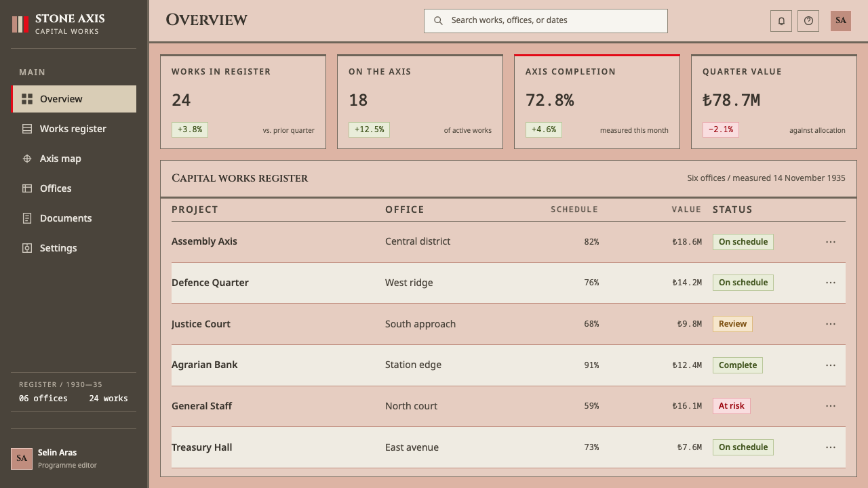The height and width of the screenshot is (488, 868).
Task: Click the ₺18.6M value for Assembly Axis
Action: coord(687,242)
